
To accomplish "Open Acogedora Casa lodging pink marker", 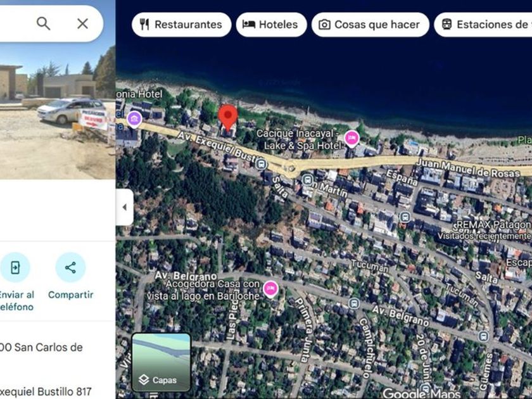I will pos(270,289).
